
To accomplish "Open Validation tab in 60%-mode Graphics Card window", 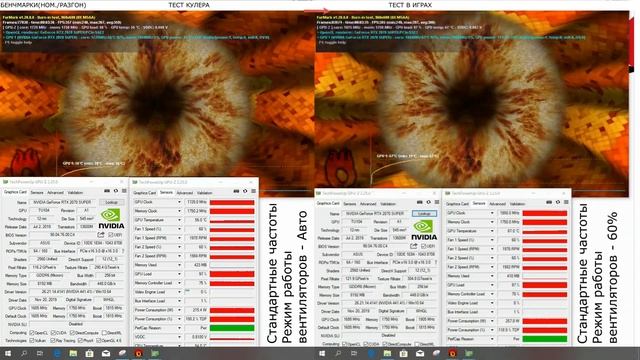I will pos(388,204).
